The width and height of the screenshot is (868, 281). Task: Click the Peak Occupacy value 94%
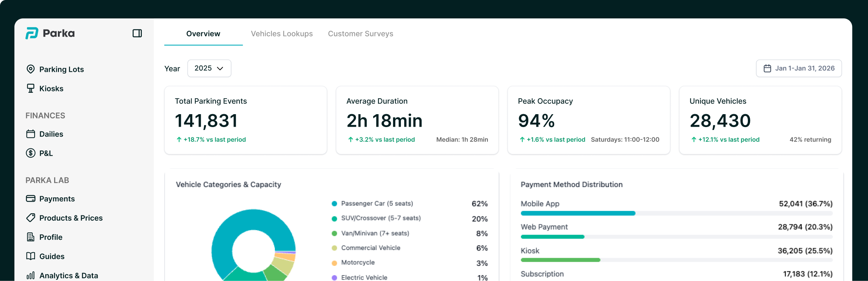tap(536, 121)
